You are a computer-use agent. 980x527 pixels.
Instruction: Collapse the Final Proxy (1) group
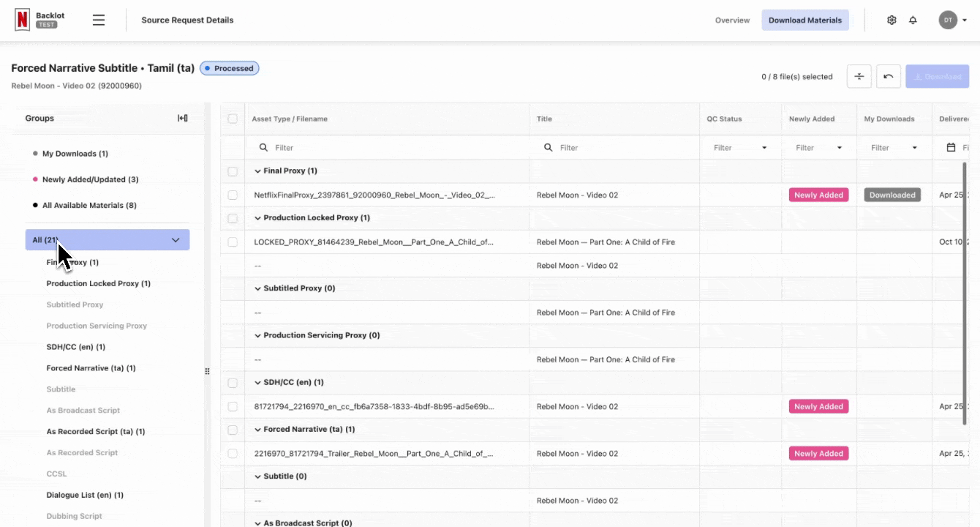pyautogui.click(x=257, y=171)
